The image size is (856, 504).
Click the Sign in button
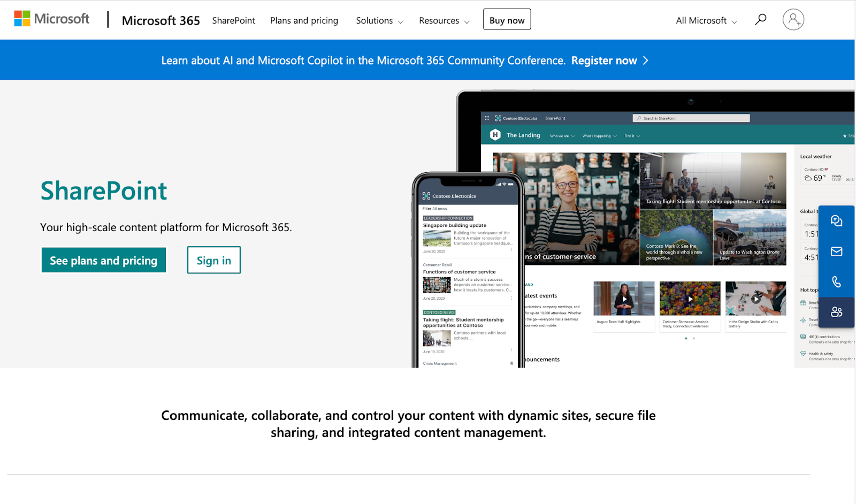[x=213, y=260]
